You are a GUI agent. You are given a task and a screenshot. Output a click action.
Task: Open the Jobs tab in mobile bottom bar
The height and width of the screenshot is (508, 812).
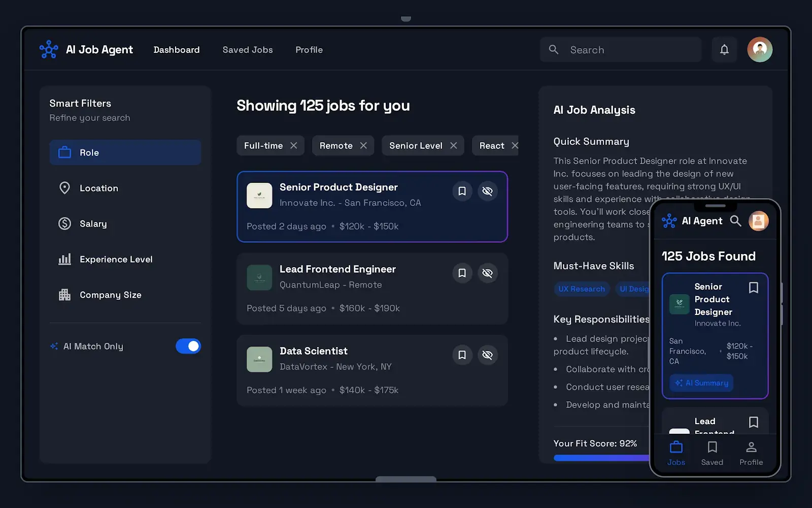(676, 453)
